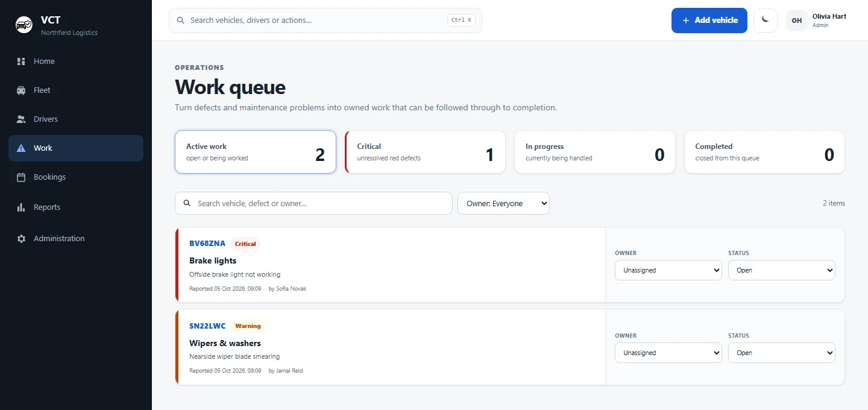Open the Administration section
868x410 pixels.
tap(76, 239)
